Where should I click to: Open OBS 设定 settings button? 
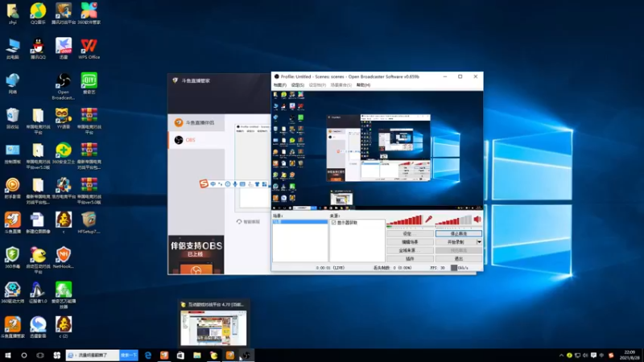coord(410,233)
